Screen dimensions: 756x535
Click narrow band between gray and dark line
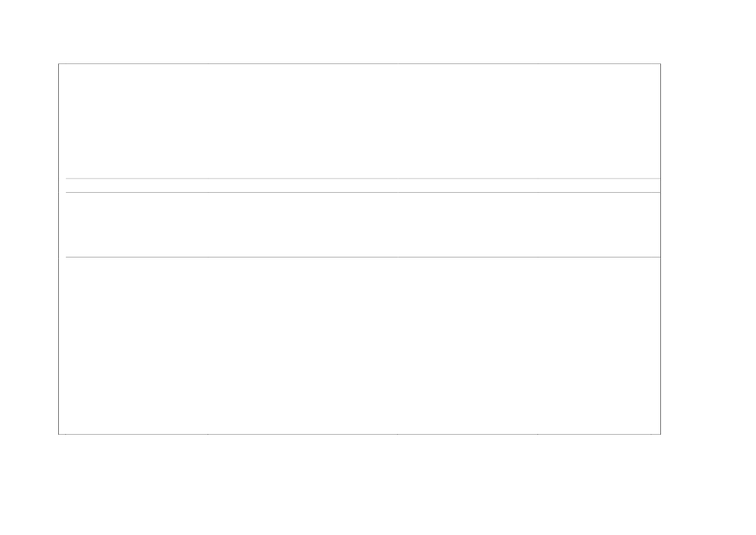tap(363, 186)
